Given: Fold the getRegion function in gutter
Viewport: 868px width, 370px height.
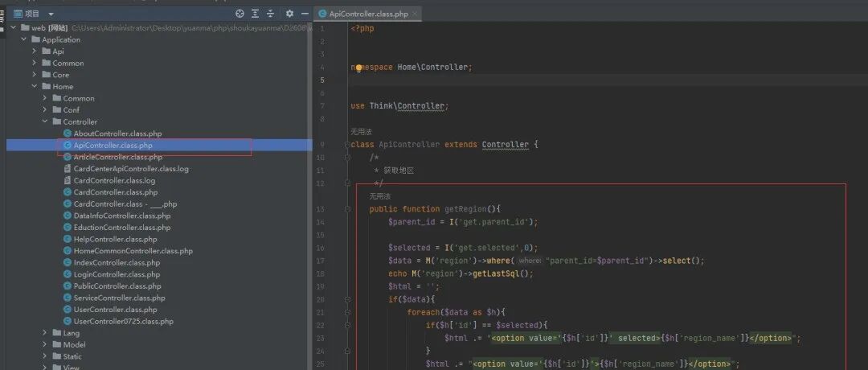Looking at the screenshot, I should (347, 209).
